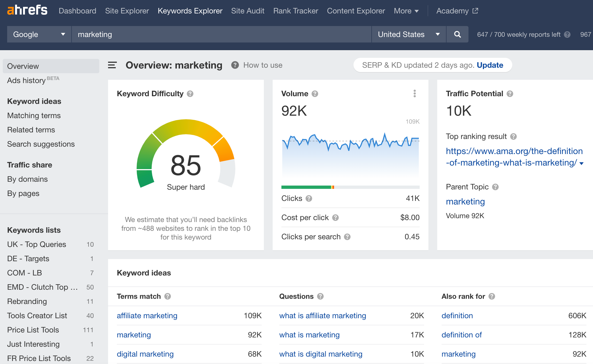Expand top ranking result URL dropdown arrow

[x=581, y=163]
